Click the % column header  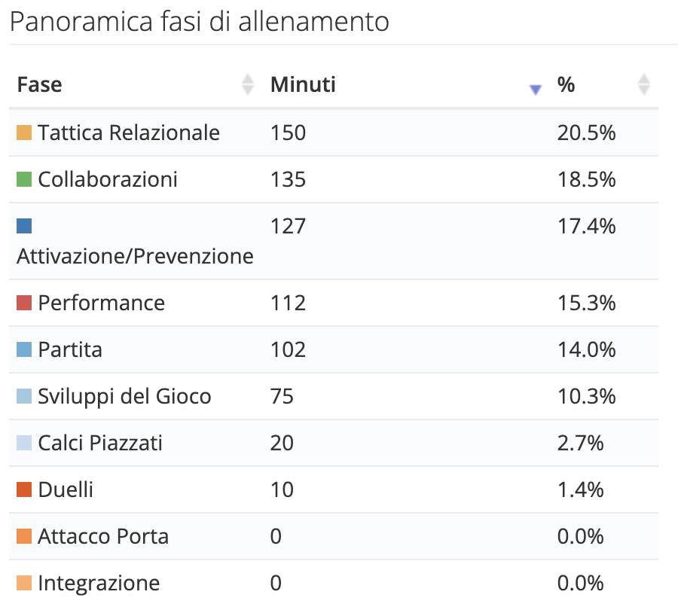pyautogui.click(x=566, y=85)
